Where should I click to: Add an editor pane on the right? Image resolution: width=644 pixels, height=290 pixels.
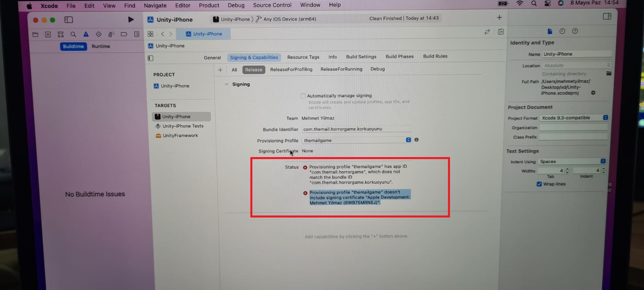pyautogui.click(x=501, y=32)
